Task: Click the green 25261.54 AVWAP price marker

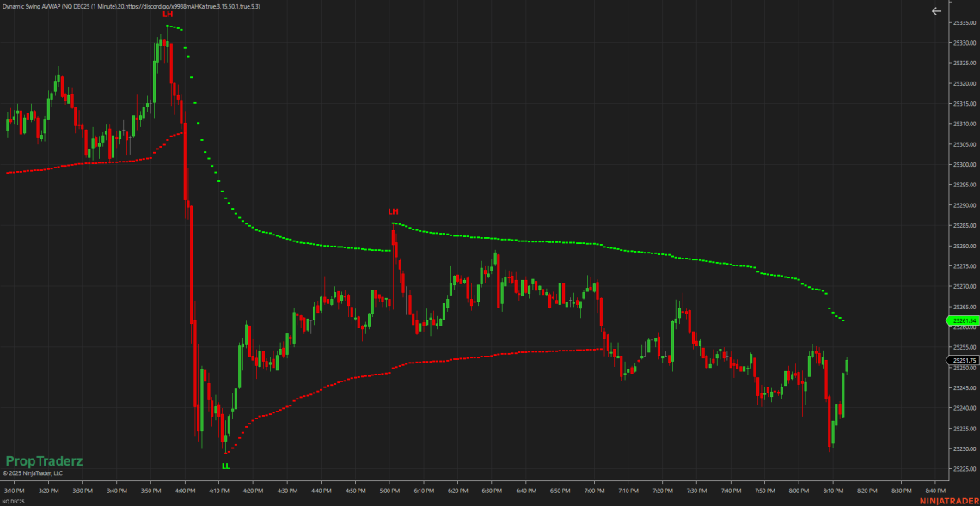Action: click(961, 320)
